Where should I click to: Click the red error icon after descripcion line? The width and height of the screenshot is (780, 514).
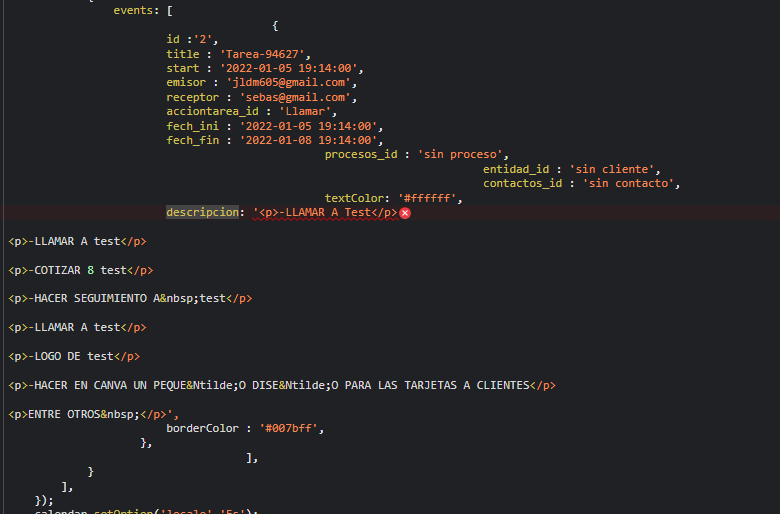pos(405,213)
